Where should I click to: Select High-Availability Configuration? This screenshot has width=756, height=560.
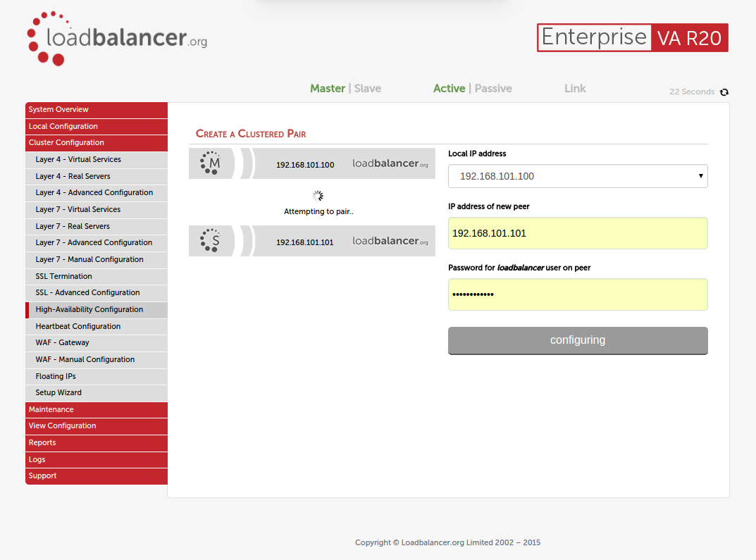pos(97,310)
